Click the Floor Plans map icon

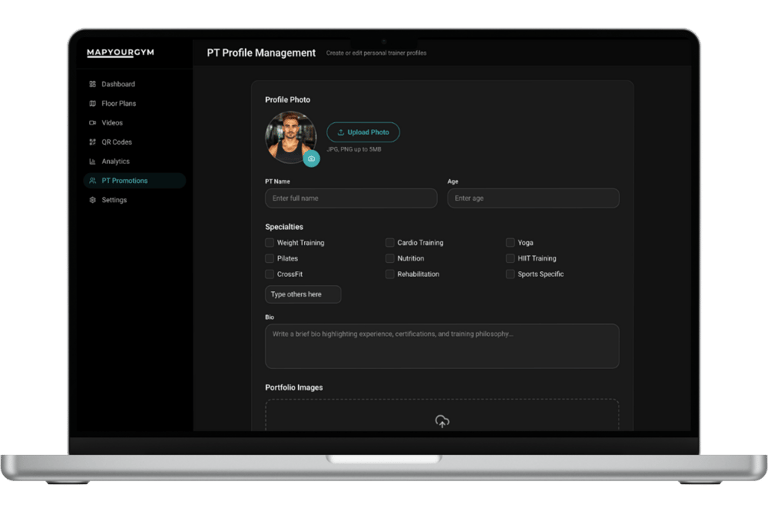pyautogui.click(x=93, y=103)
